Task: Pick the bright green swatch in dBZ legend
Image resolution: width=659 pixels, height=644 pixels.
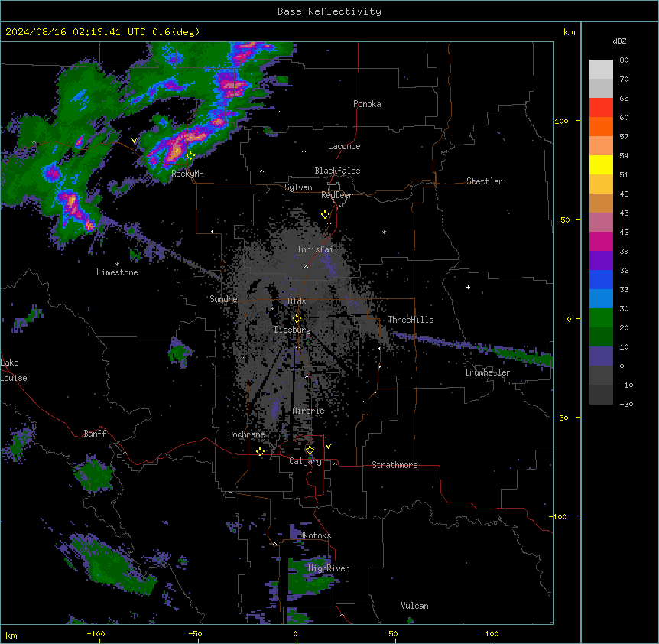Action: pos(601,318)
